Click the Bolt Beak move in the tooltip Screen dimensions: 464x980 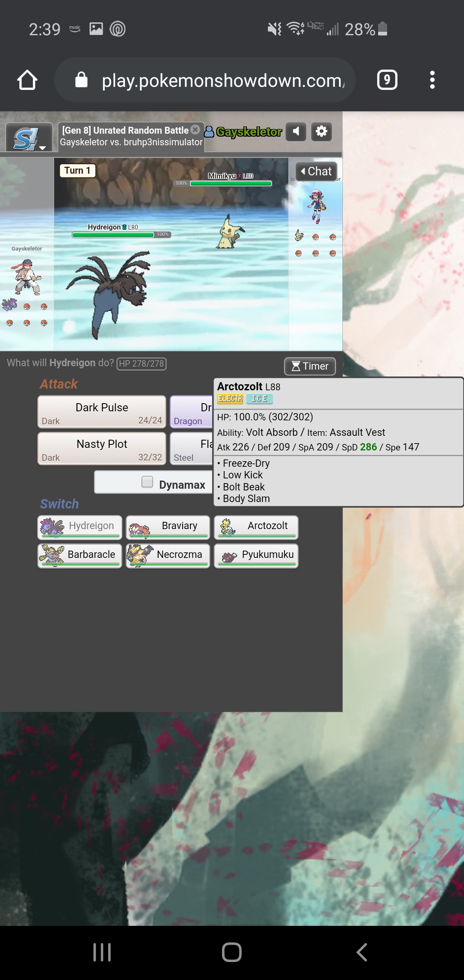coord(244,487)
